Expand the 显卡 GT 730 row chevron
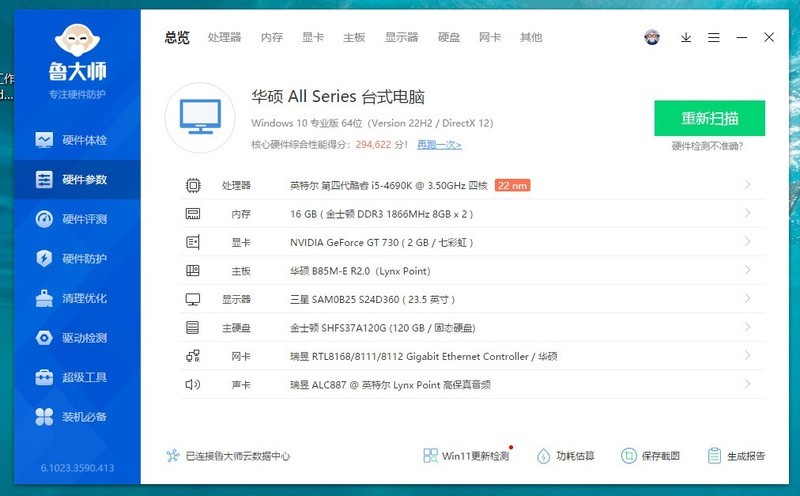This screenshot has height=496, width=800. coord(747,242)
